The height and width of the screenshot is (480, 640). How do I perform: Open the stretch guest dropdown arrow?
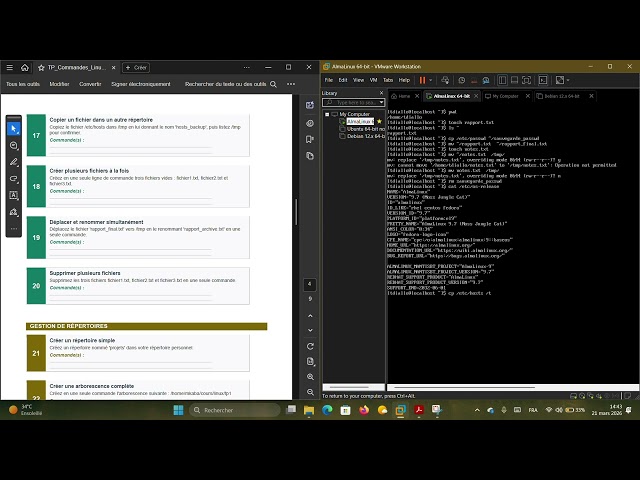[568, 80]
